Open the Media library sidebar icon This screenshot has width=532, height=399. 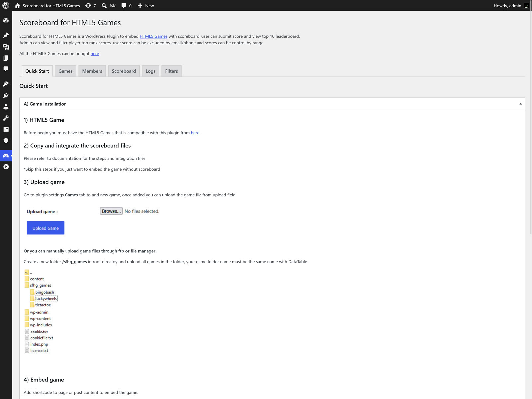[x=6, y=47]
